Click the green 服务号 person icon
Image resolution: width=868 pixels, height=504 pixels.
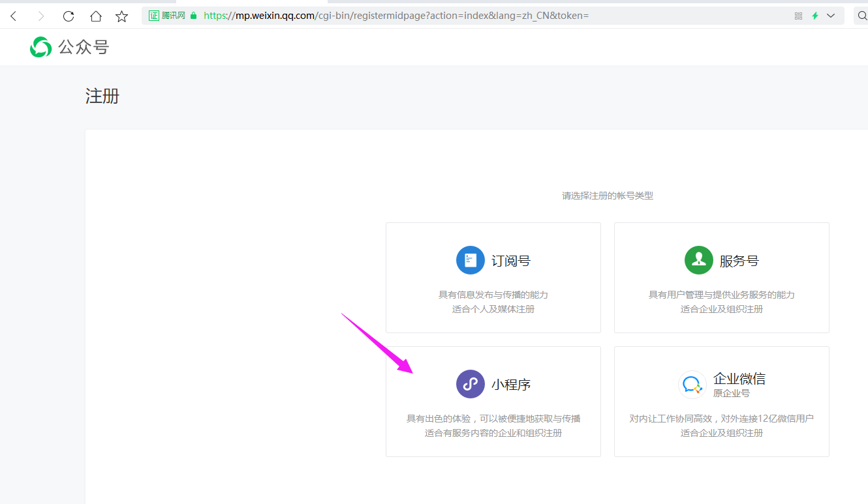[699, 261]
